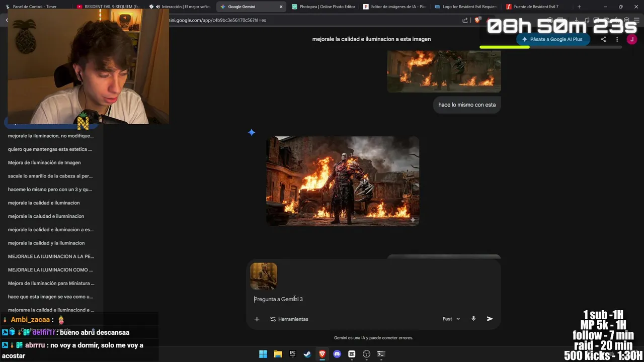
Task: Open the three-dot more options menu
Action: (x=617, y=39)
